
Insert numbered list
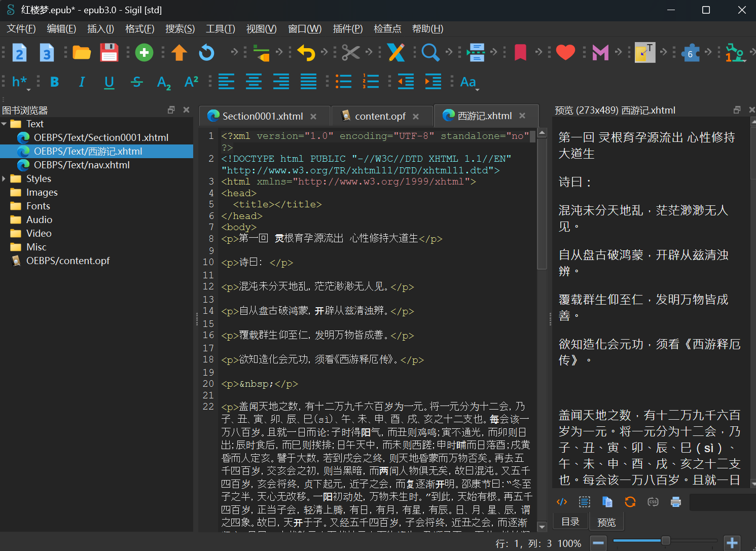[x=371, y=82]
